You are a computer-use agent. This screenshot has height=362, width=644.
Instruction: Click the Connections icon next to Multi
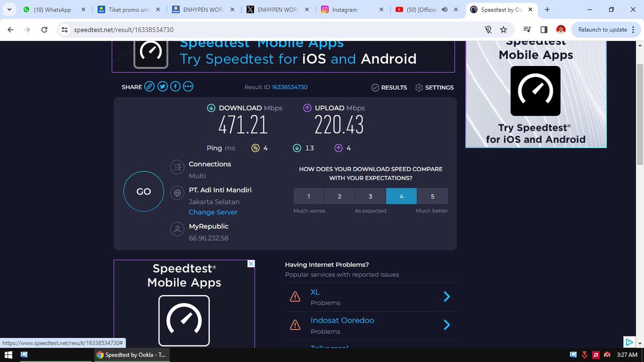click(x=177, y=167)
